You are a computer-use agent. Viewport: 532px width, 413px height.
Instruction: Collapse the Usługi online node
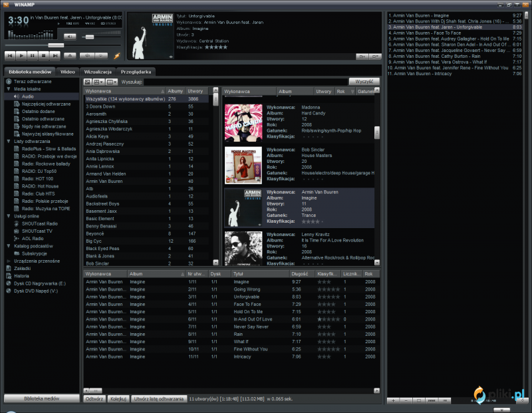click(9, 216)
